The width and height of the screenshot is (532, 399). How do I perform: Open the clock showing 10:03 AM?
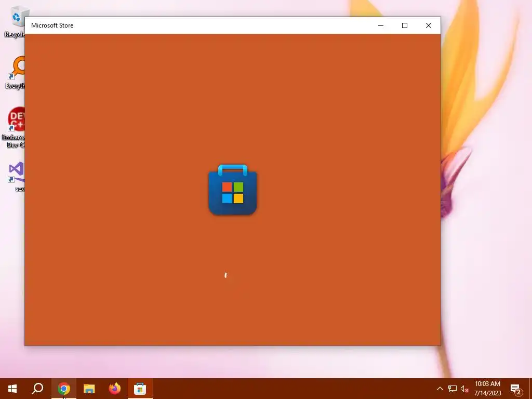click(487, 389)
